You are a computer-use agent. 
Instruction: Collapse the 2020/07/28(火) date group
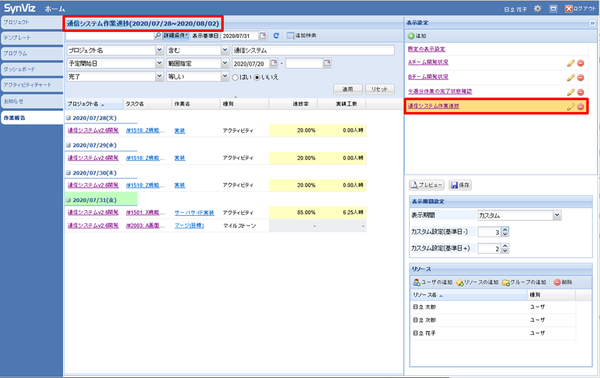point(68,118)
